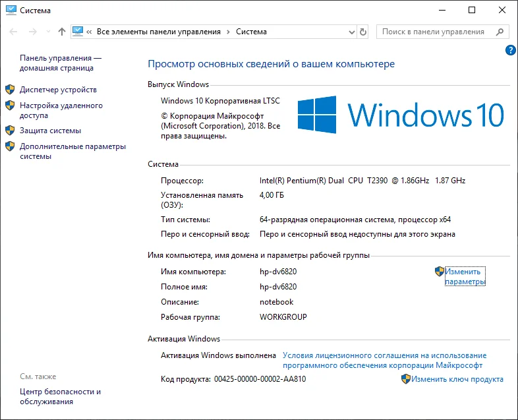Click the memory value 4,00 ГБ
This screenshot has height=420, width=518.
[272, 195]
